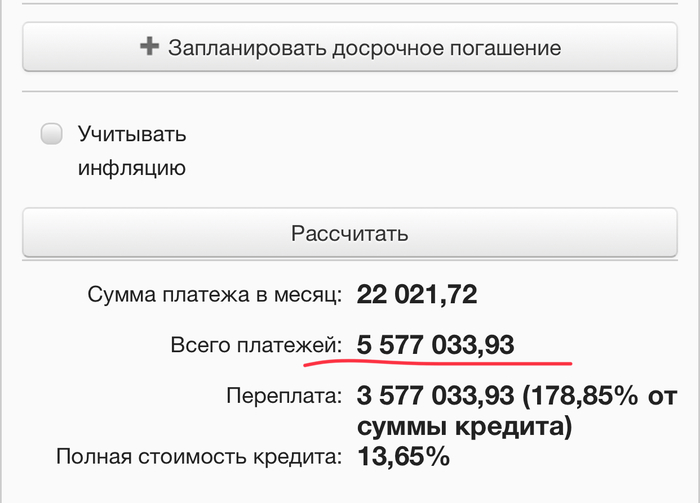Click the «Всего платежей:» label
Image resolution: width=700 pixels, height=503 pixels.
pos(256,346)
